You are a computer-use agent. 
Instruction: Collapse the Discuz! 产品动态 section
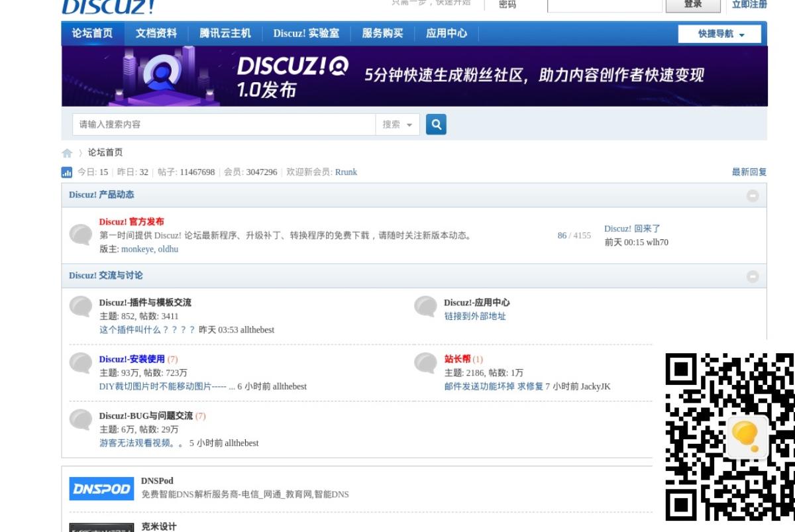[x=753, y=195]
